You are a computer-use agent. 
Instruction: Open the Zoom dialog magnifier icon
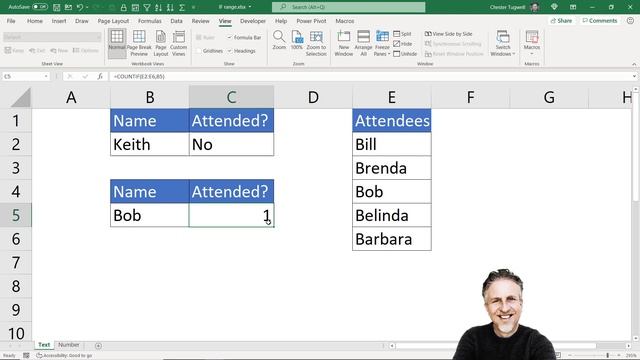(279, 40)
